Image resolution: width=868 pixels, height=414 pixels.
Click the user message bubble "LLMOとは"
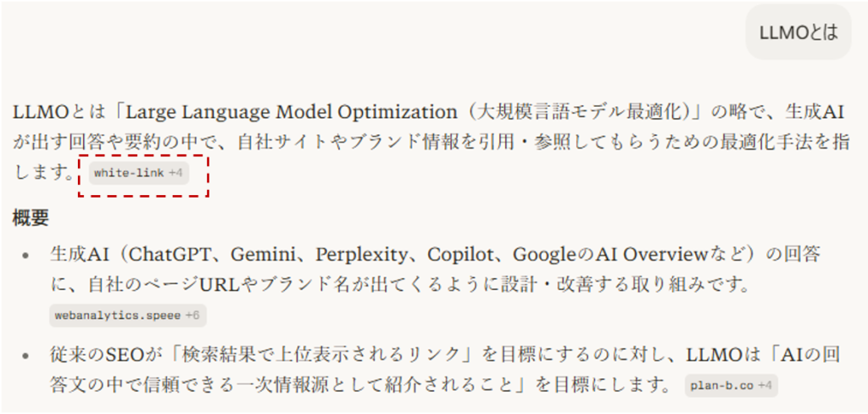click(x=798, y=33)
